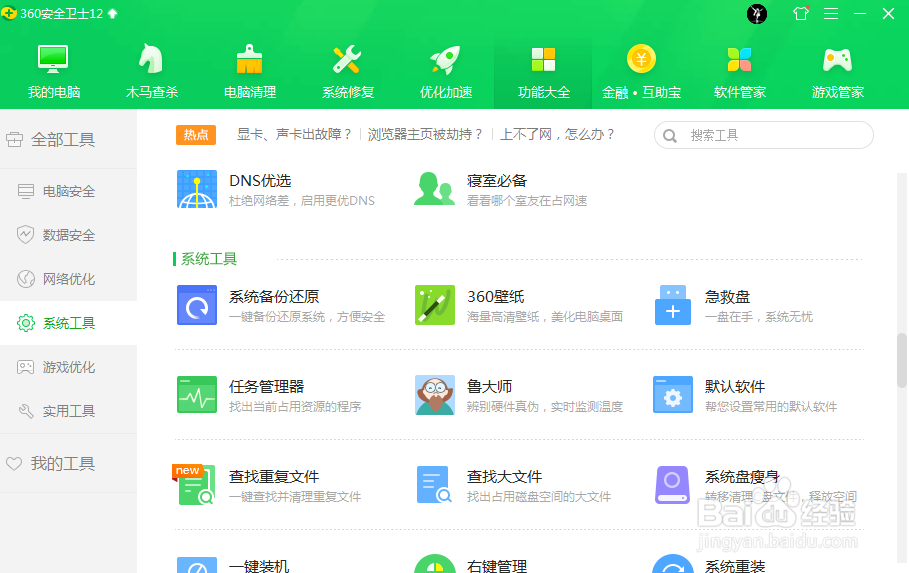Select 数据安全 category in sidebar
This screenshot has height=573, width=909.
point(68,235)
